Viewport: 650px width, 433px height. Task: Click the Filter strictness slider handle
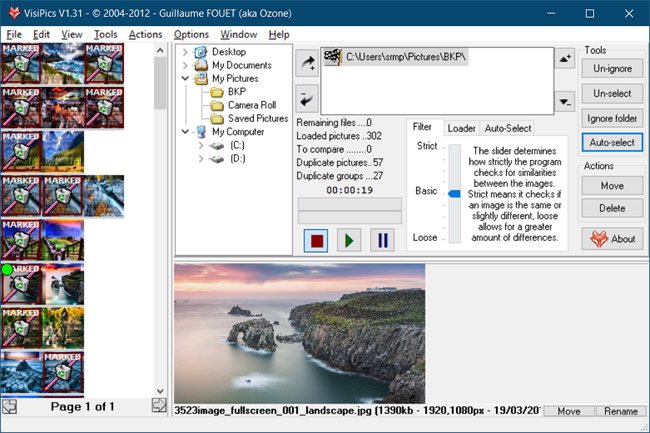pos(455,192)
